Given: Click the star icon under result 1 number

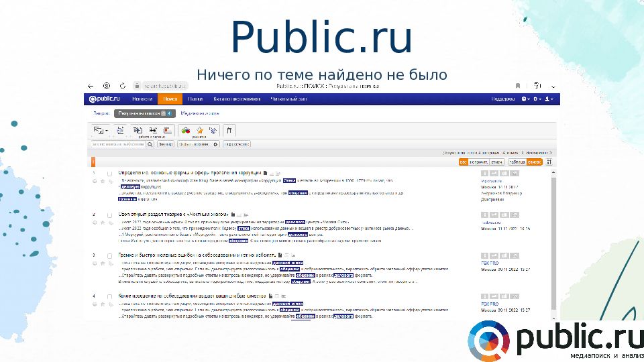Looking at the screenshot, I should pos(103,181).
